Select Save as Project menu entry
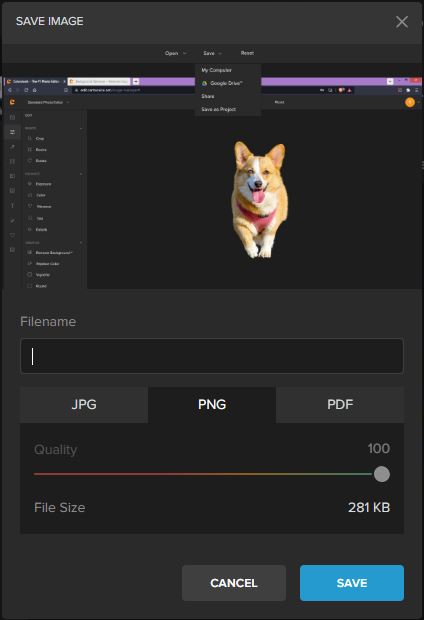This screenshot has height=620, width=424. 218,109
